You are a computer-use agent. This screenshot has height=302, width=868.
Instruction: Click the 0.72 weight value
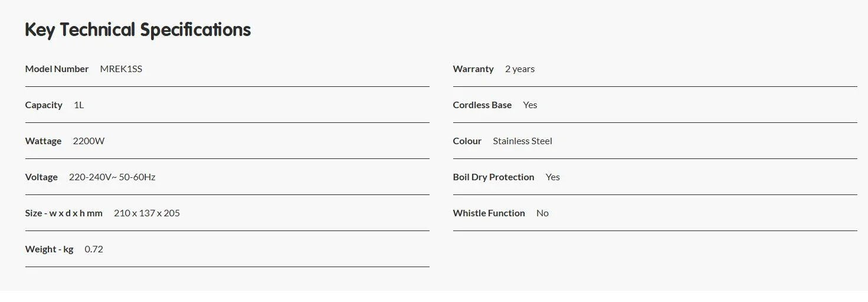(x=94, y=249)
